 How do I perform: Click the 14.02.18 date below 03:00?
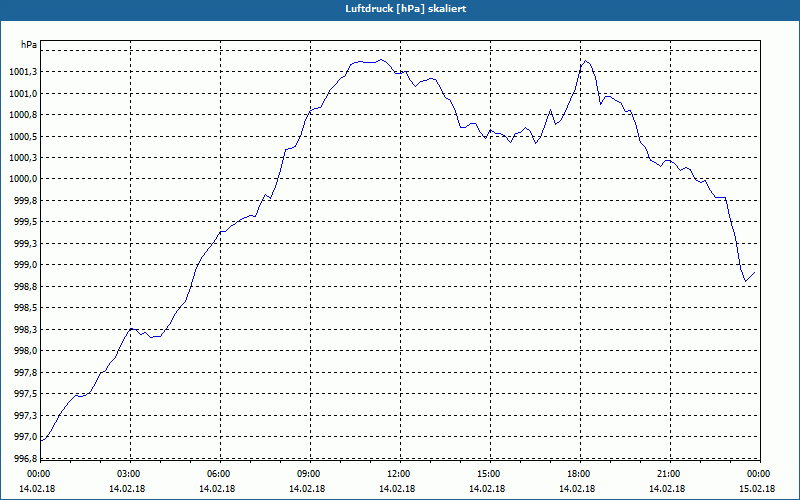click(128, 489)
